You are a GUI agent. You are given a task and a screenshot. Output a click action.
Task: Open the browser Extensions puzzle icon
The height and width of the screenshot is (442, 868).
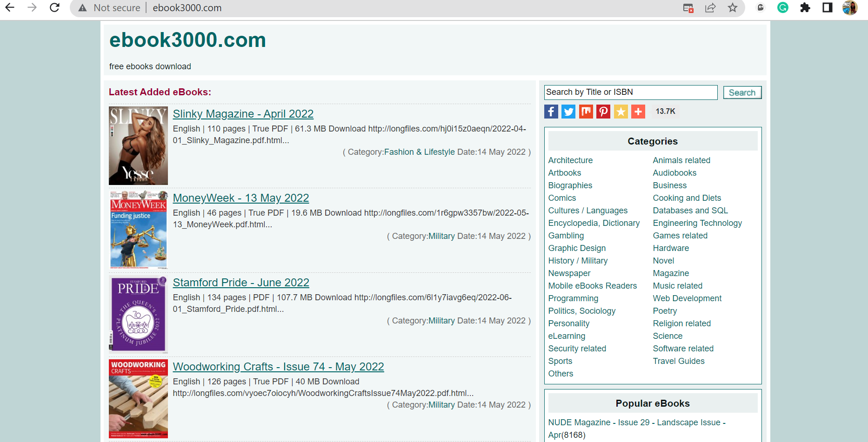coord(805,8)
